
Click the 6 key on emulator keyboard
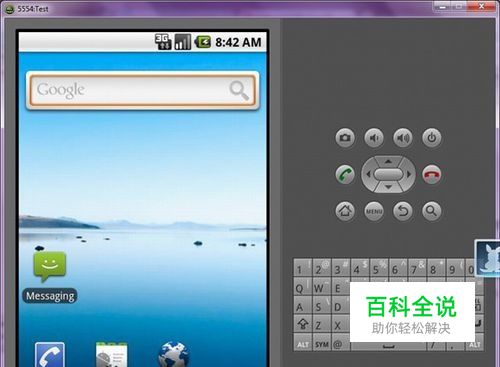coord(398,268)
